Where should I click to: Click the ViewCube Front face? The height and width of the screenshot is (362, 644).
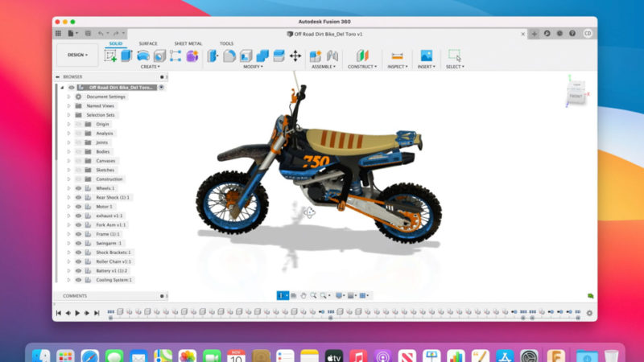[x=576, y=96]
